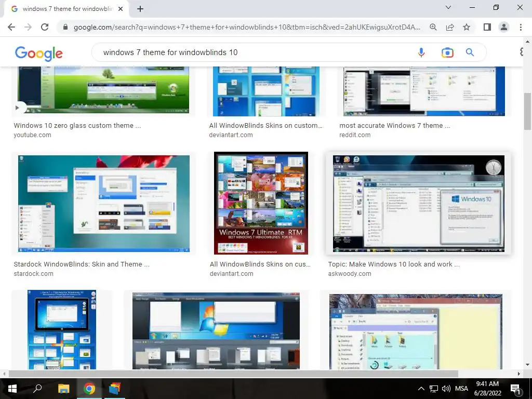Open network status tray icon

point(434,389)
